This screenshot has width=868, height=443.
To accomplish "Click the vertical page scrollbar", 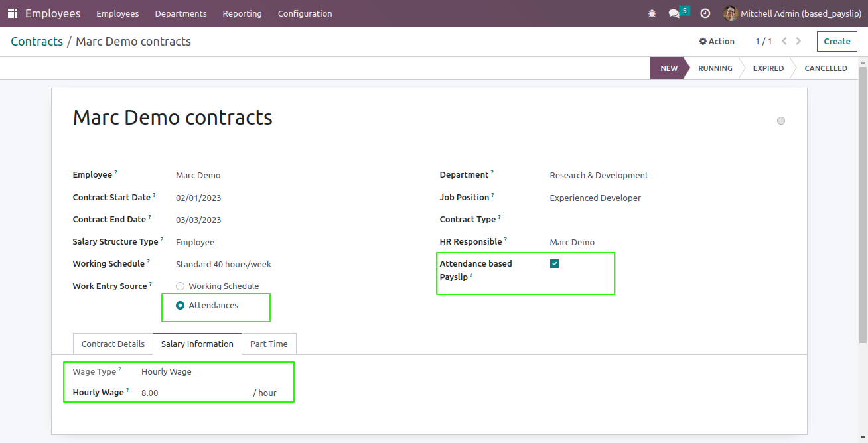I will pyautogui.click(x=863, y=205).
